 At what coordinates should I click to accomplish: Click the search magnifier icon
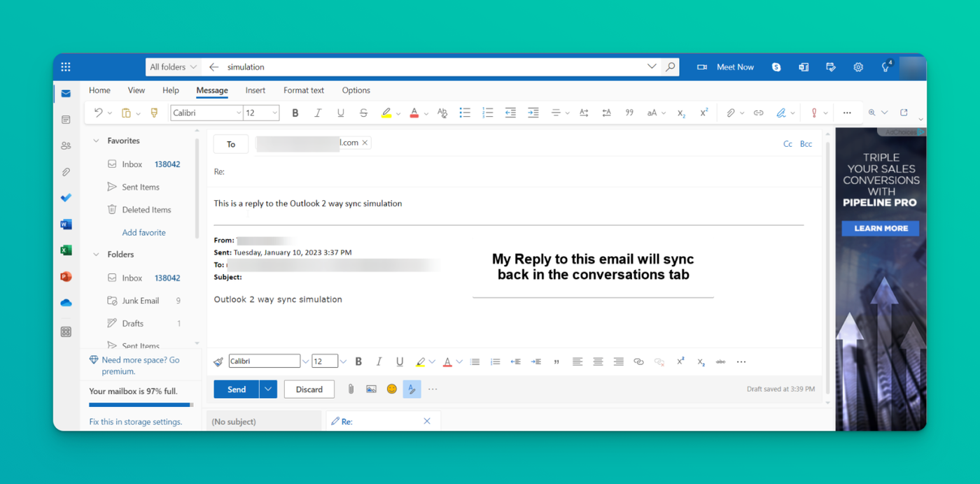671,67
